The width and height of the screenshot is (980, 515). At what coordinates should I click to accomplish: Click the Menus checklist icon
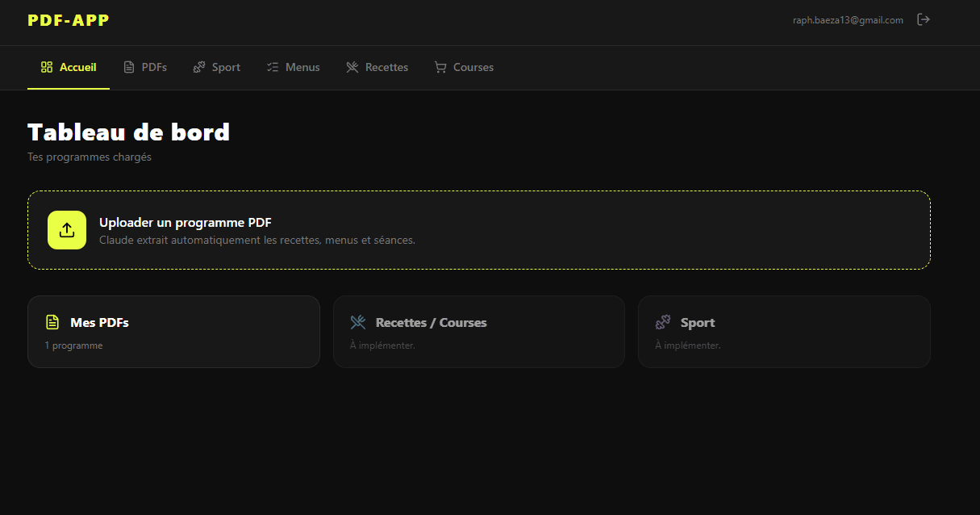pyautogui.click(x=273, y=67)
